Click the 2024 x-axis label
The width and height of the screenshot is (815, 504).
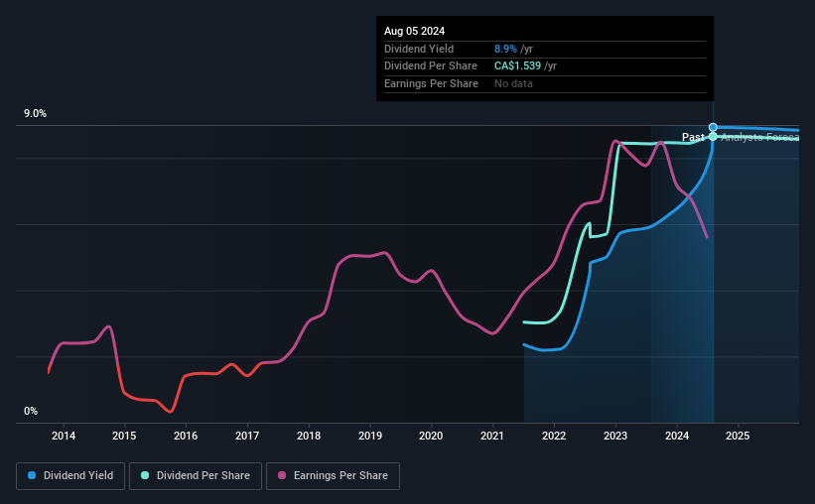coord(677,436)
